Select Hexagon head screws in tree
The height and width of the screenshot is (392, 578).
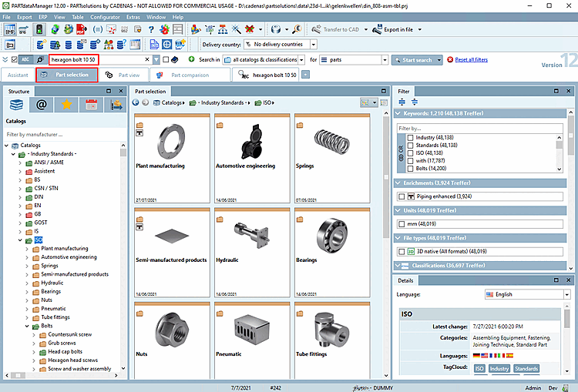pyautogui.click(x=72, y=360)
